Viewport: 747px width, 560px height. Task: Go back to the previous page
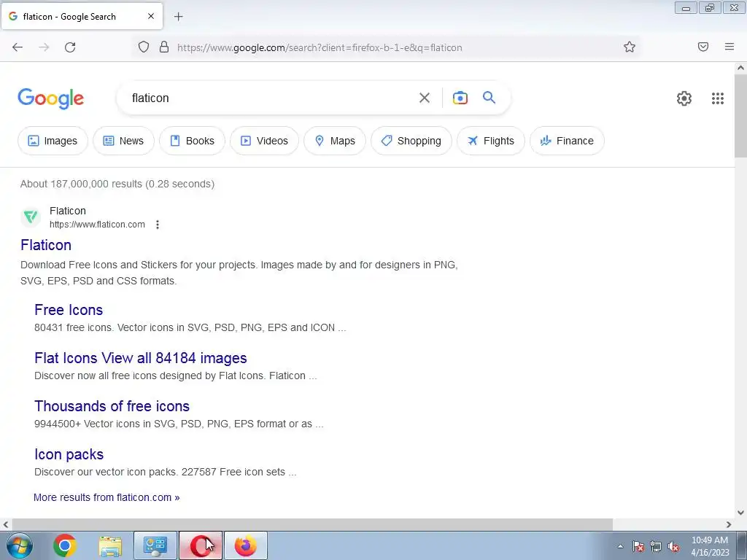(18, 47)
